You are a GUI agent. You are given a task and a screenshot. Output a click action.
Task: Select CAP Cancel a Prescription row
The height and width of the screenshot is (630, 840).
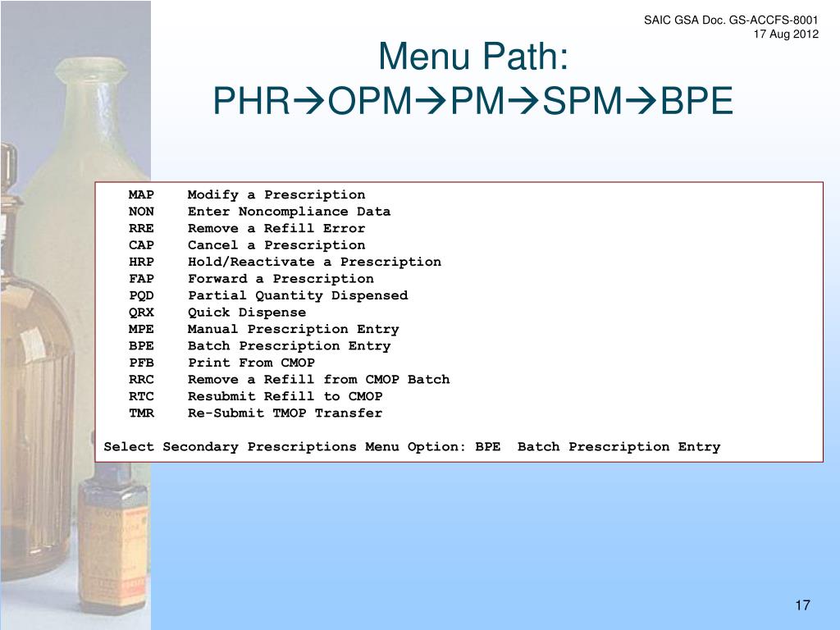(x=247, y=244)
